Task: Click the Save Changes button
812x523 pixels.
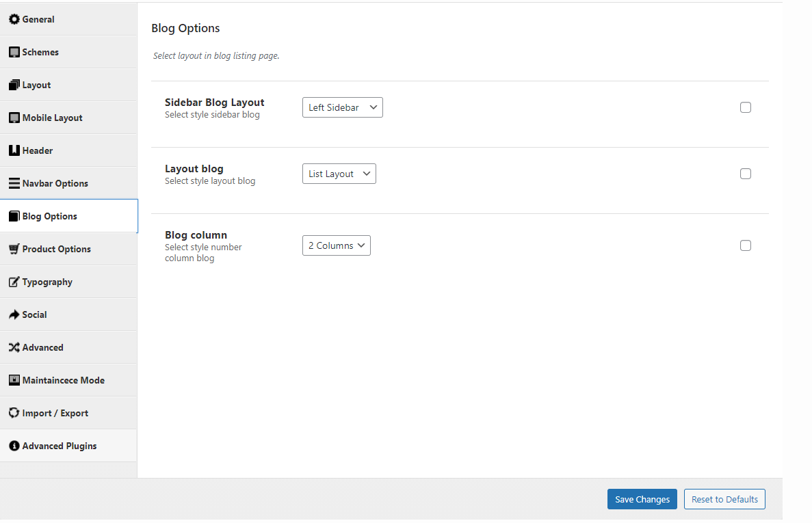Action: [642, 499]
